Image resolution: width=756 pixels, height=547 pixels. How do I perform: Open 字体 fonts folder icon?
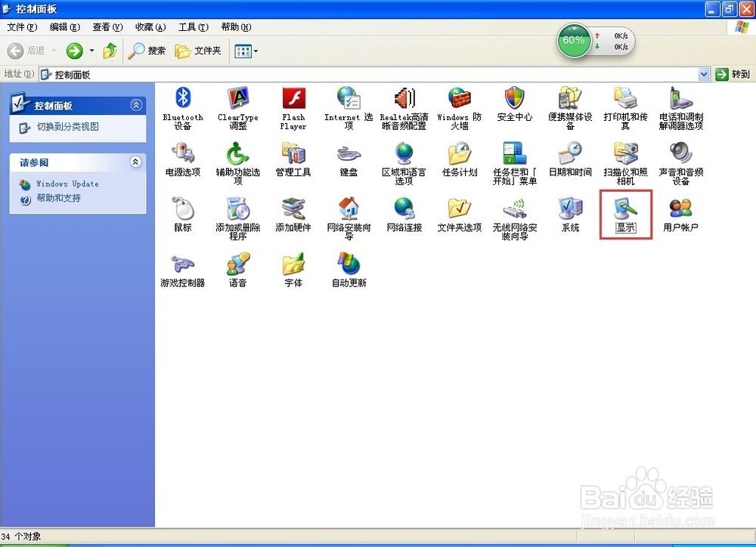(x=293, y=270)
